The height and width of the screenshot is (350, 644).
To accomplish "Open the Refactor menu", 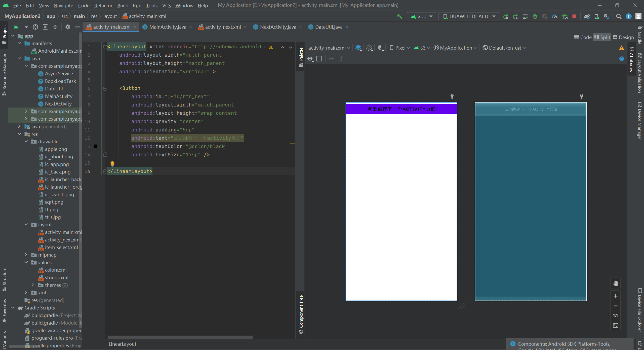I will pos(103,5).
